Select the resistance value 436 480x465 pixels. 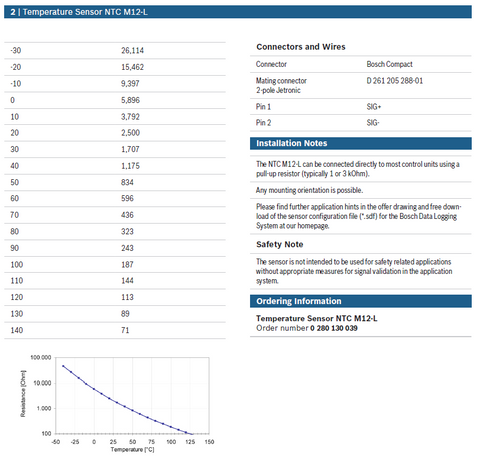click(127, 215)
